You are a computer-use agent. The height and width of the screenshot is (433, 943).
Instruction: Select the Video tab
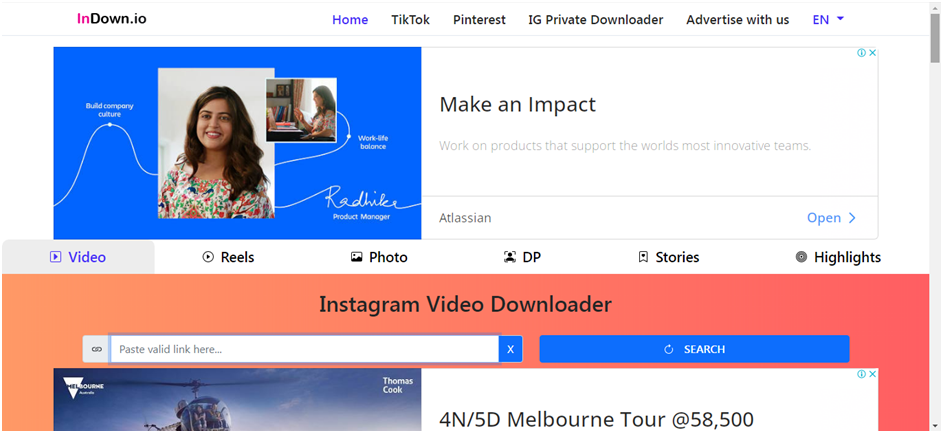pos(78,257)
